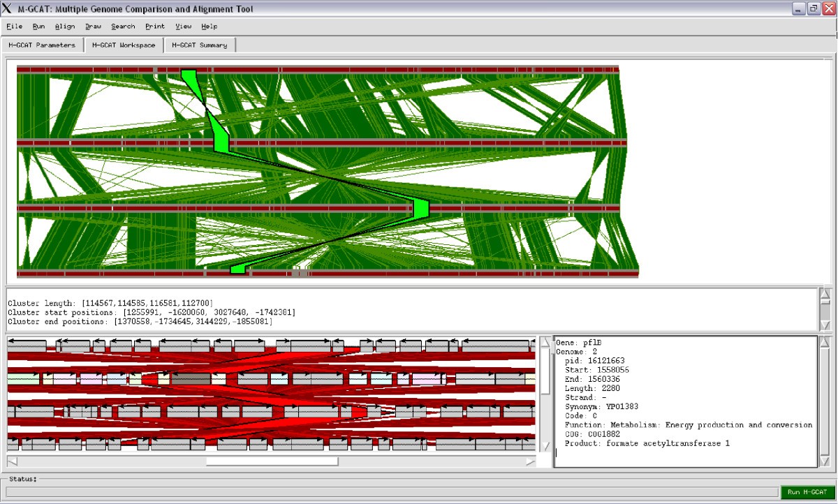Viewport: 838px width, 504px height.
Task: Open the Help menu
Action: point(209,27)
